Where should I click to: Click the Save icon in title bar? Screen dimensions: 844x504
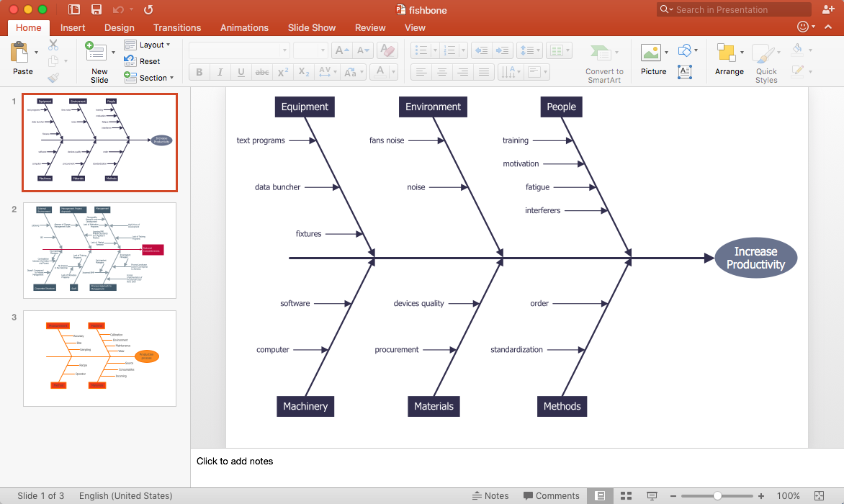[96, 9]
